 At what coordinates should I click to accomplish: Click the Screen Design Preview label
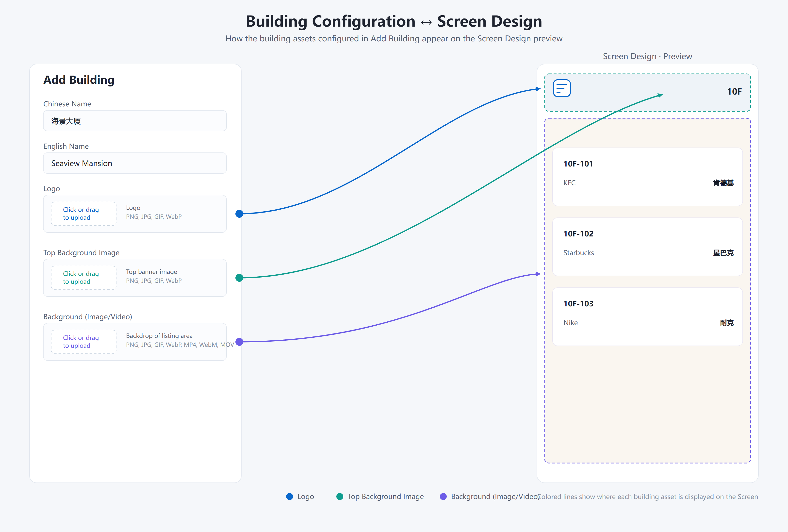(647, 56)
